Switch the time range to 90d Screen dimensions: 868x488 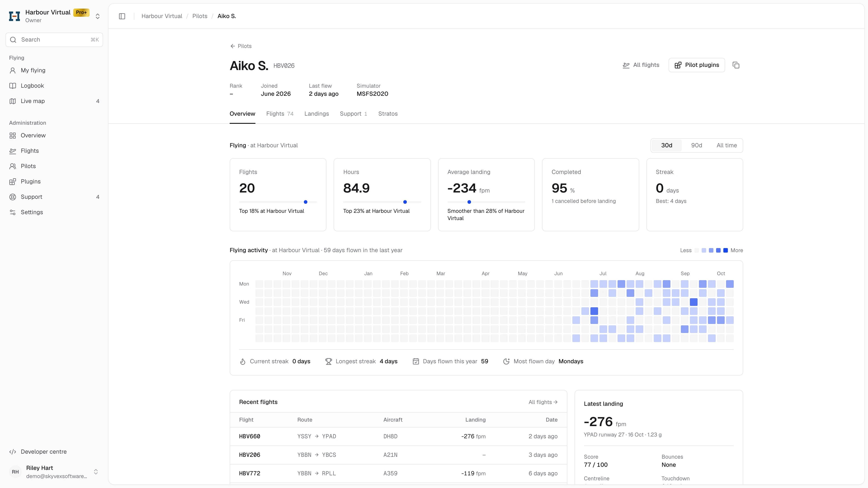point(696,145)
